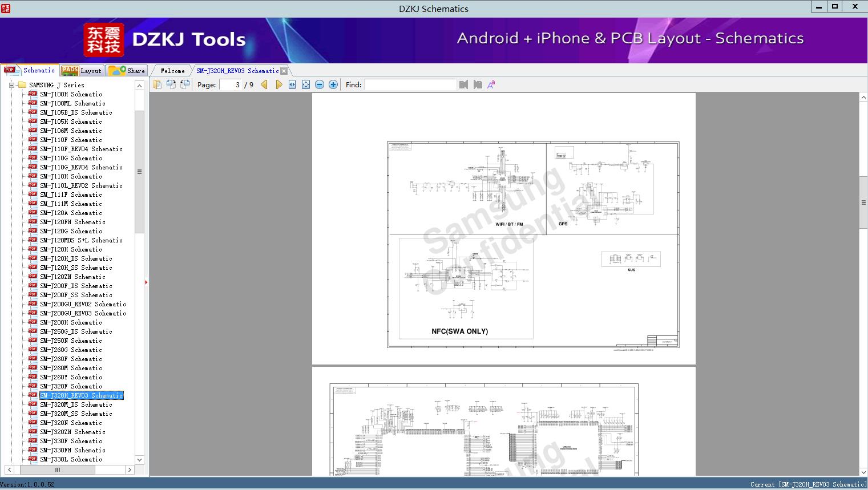Switch to the Layout tab
Image resolution: width=868 pixels, height=490 pixels.
click(x=82, y=71)
